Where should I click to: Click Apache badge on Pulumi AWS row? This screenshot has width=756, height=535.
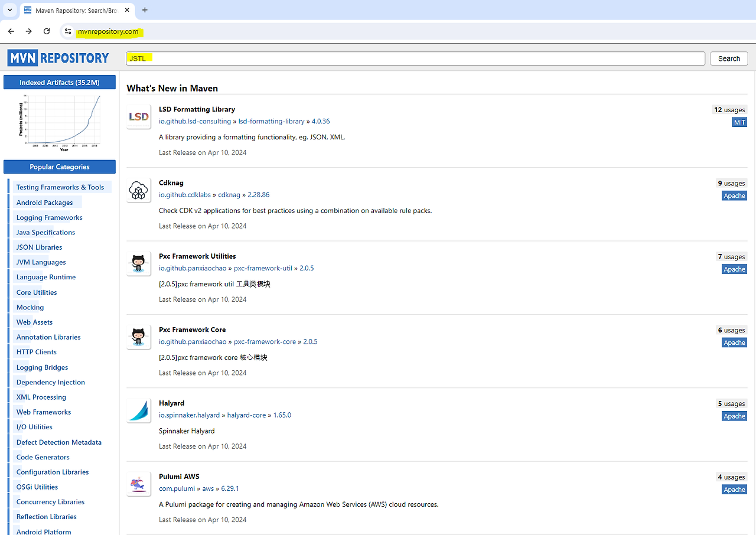pyautogui.click(x=735, y=490)
